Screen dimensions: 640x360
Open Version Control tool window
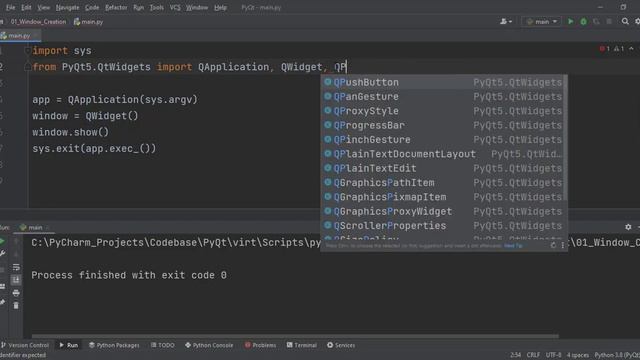[x=25, y=345]
